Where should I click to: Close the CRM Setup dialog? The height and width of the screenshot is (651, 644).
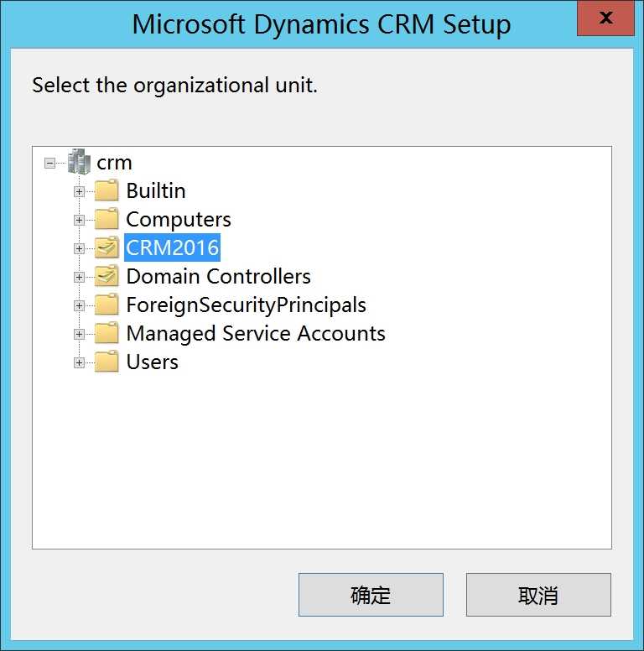point(605,18)
